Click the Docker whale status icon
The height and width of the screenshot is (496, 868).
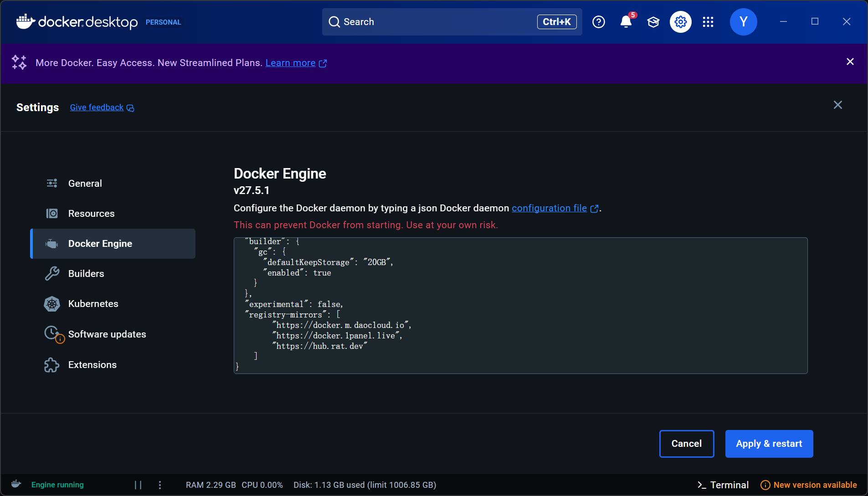click(x=16, y=484)
